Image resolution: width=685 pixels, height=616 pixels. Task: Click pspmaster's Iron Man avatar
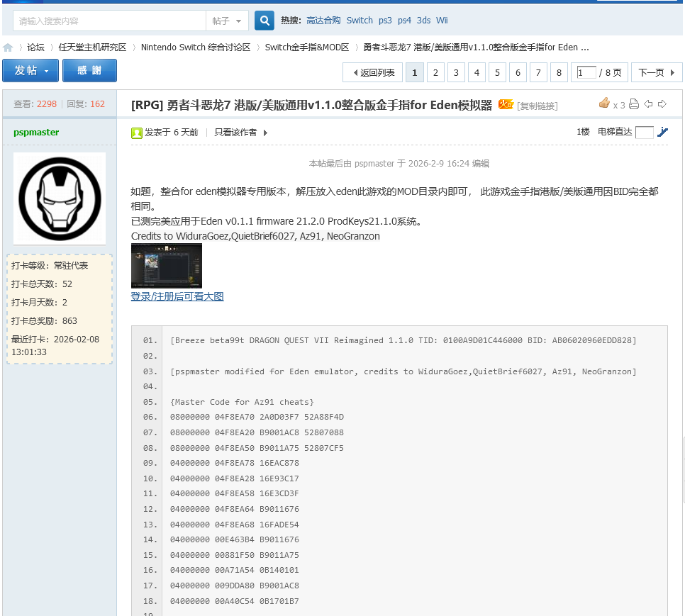point(60,198)
